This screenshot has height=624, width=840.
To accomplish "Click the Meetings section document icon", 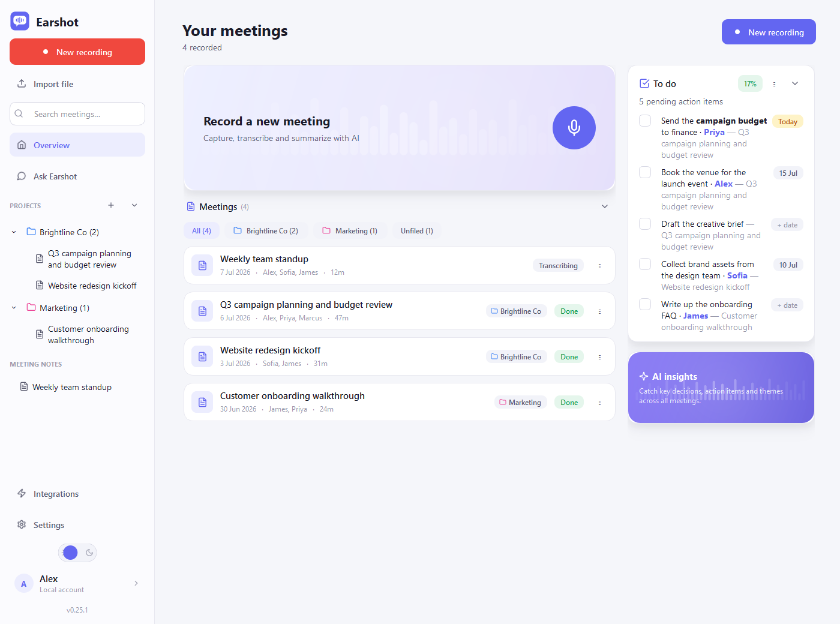I will click(191, 206).
